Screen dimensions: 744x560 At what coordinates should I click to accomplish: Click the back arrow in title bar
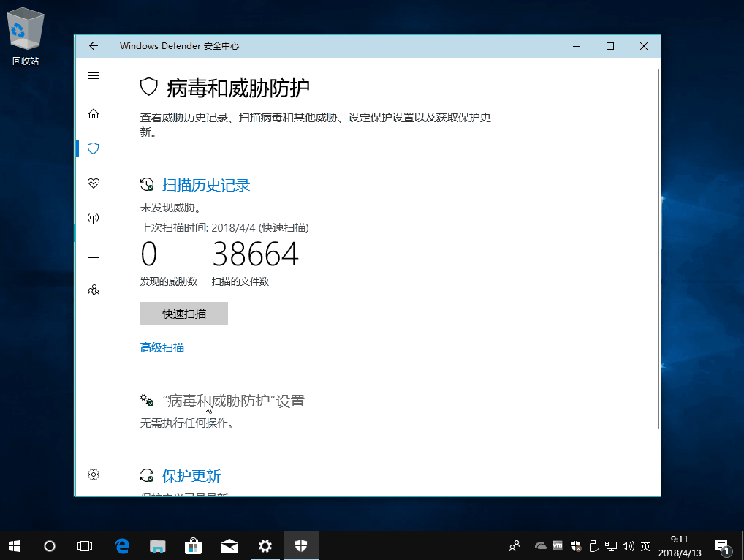coord(93,46)
